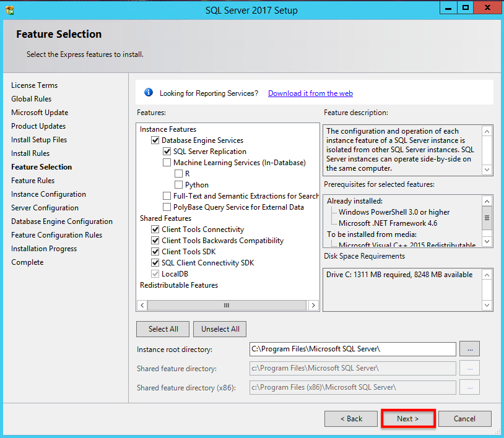Select Microsoft Update step in sidebar
504x438 pixels.
pyautogui.click(x=40, y=113)
